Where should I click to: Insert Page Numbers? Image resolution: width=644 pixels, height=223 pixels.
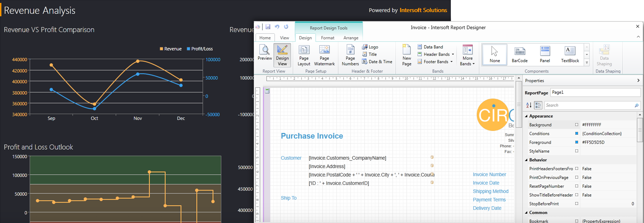pyautogui.click(x=350, y=56)
